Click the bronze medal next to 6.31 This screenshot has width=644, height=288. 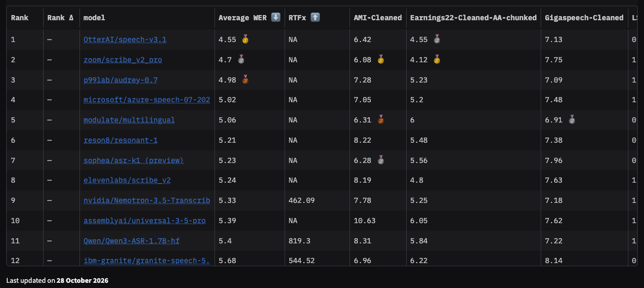point(381,120)
